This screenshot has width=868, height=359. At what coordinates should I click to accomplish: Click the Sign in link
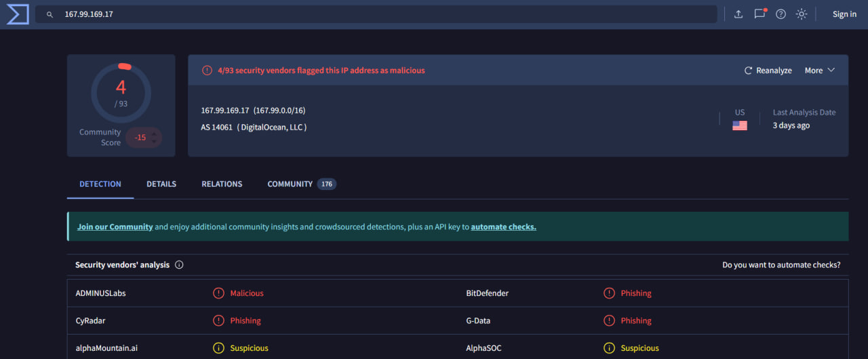click(844, 14)
